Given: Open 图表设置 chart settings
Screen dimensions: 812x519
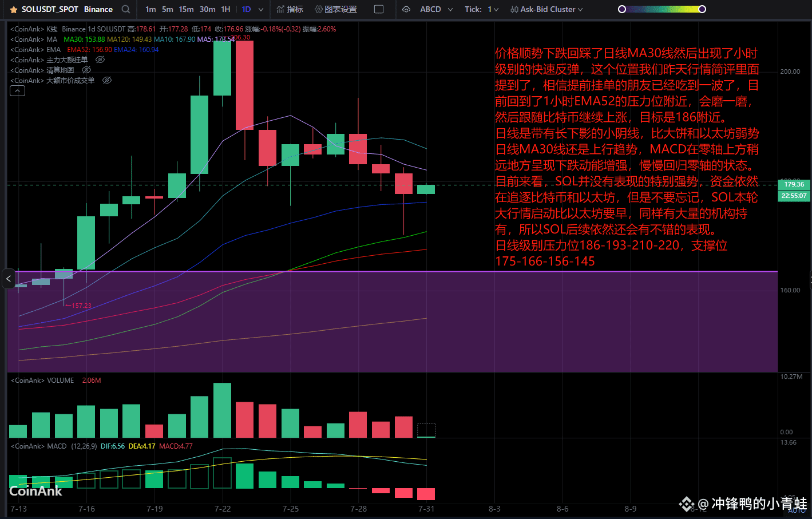Looking at the screenshot, I should pyautogui.click(x=336, y=9).
